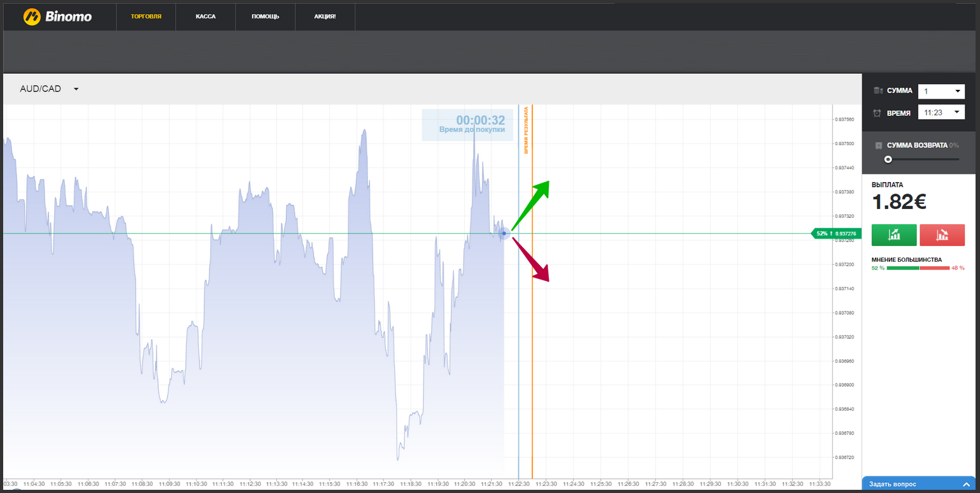The height and width of the screenshot is (493, 980).
Task: Click the icon beside СУММА ВОЗВРАТА
Action: click(879, 145)
